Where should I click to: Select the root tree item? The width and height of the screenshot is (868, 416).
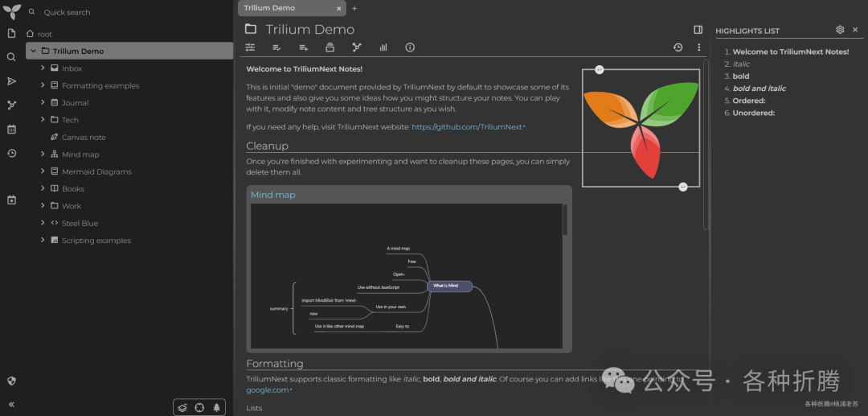pos(44,35)
